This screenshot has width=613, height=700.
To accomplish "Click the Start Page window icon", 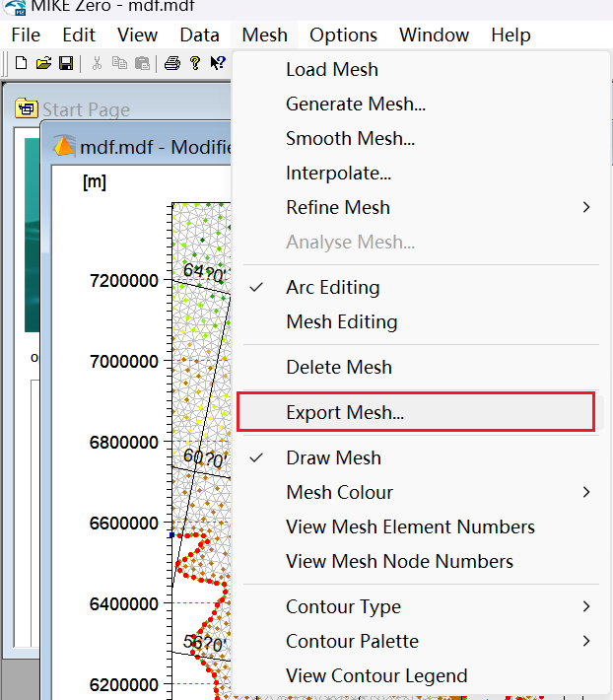I will pos(27,108).
